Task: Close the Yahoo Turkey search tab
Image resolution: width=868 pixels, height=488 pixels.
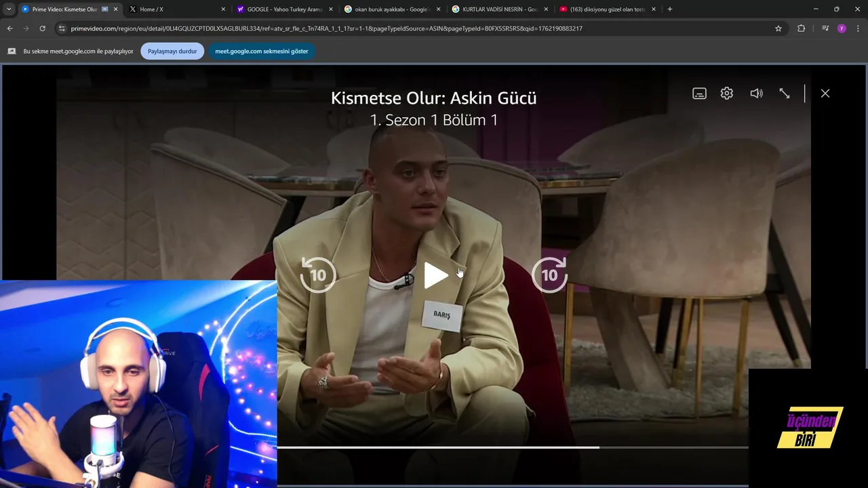Action: pos(331,9)
